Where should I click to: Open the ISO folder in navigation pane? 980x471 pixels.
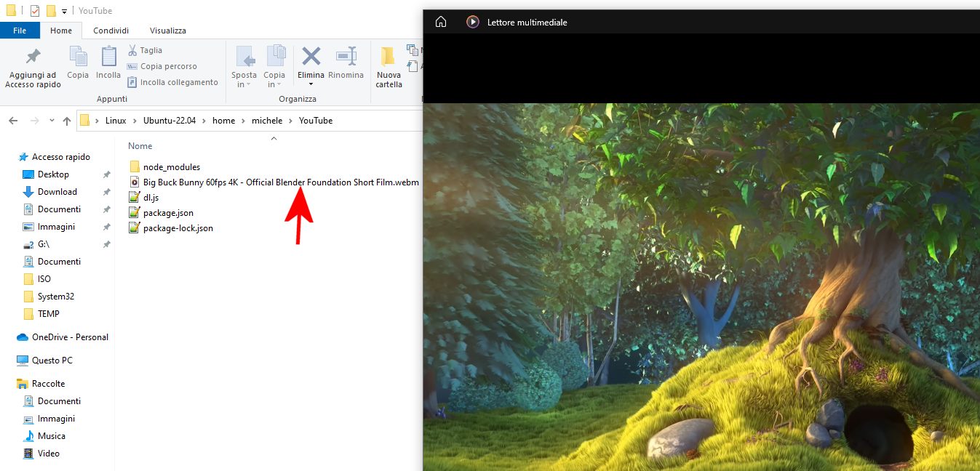pos(44,279)
